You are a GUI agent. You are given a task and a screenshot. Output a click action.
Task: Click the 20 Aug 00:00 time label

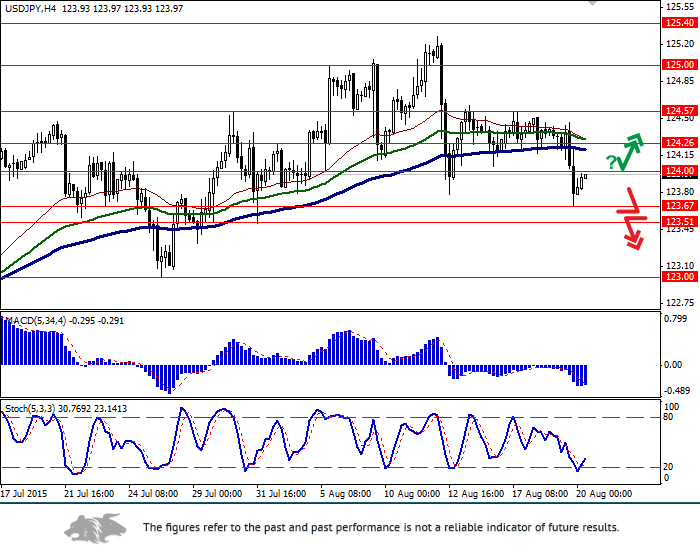[604, 494]
